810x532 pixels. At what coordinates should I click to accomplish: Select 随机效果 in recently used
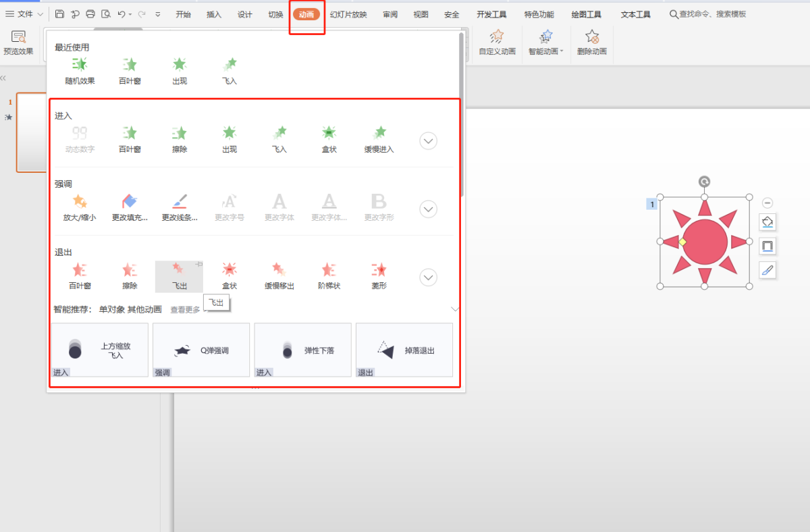[x=80, y=70]
